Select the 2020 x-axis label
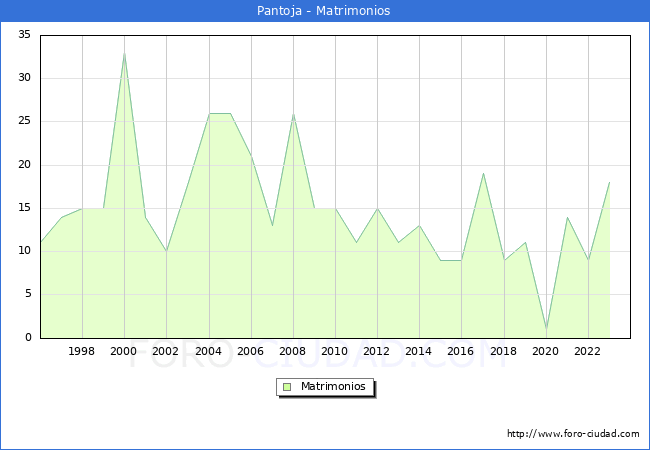 click(x=546, y=351)
